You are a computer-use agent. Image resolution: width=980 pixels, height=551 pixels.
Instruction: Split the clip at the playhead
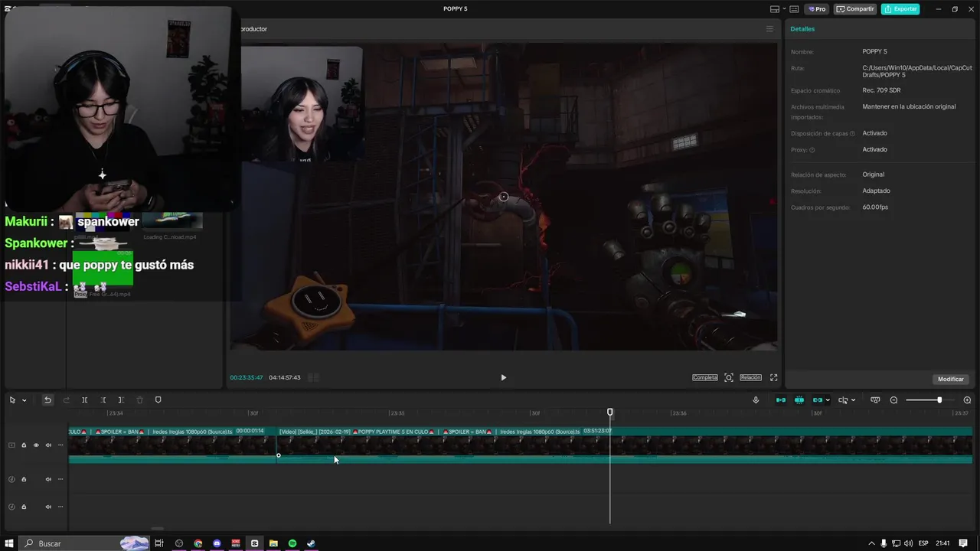coord(84,399)
